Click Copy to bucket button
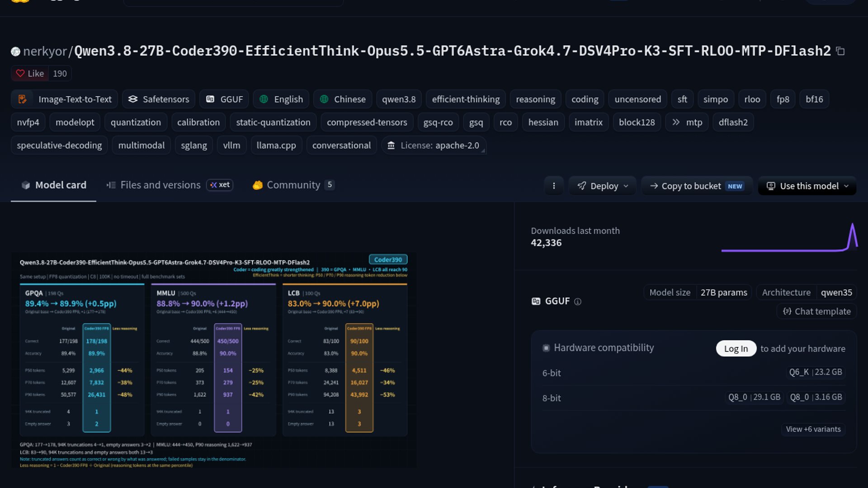868x488 pixels. point(697,186)
